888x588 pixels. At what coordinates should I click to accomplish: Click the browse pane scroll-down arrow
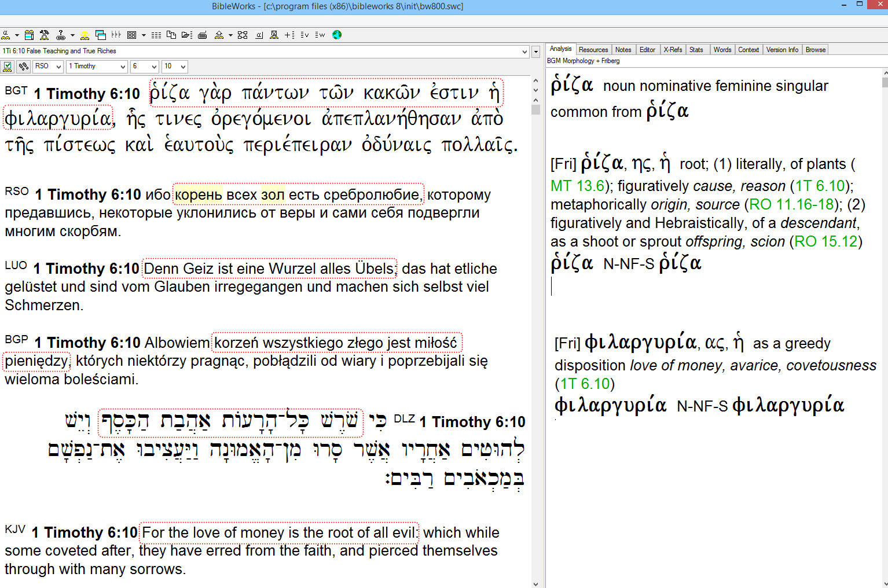pos(535,583)
